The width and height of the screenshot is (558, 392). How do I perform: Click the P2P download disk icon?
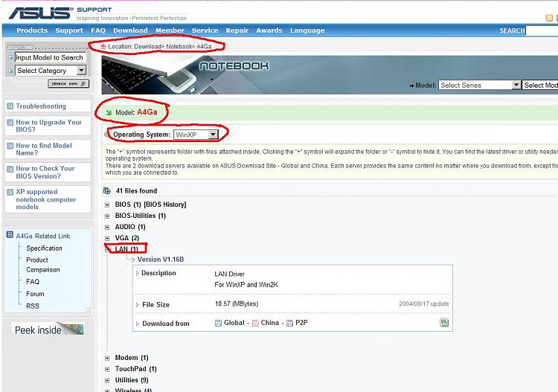[x=289, y=323]
